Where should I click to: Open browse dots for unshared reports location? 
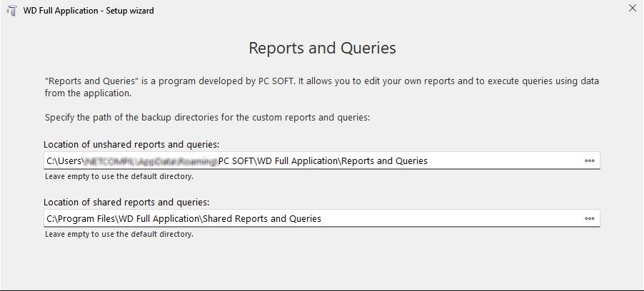(x=589, y=161)
